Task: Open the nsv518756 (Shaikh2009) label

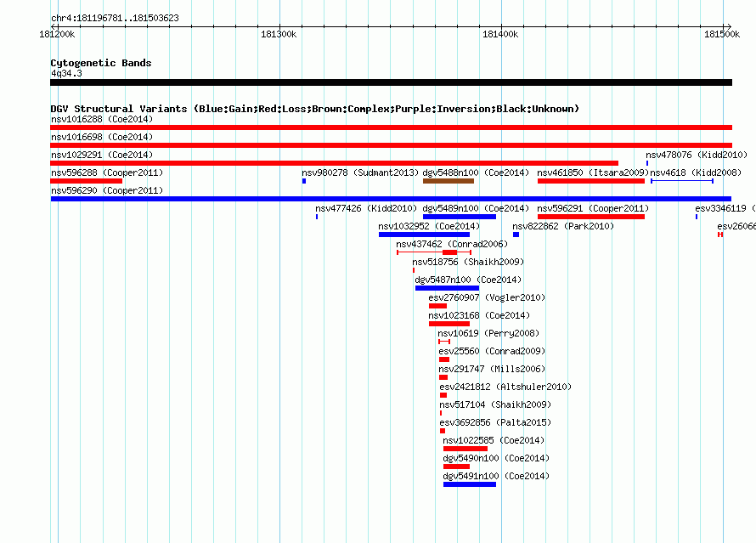Action: [x=468, y=262]
